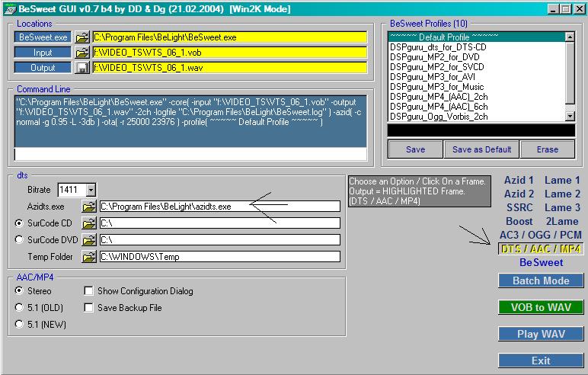Select DSPguru_MP2_for_SVCD profile
The height and width of the screenshot is (375, 588).
click(477, 67)
